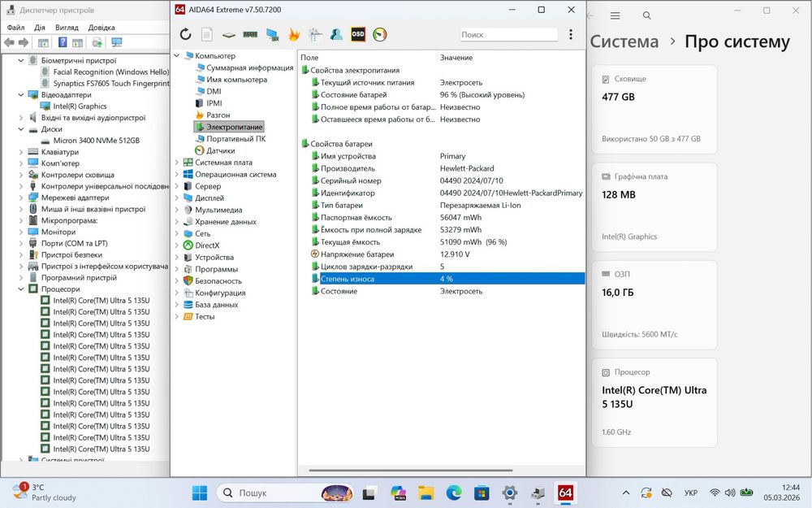This screenshot has width=812, height=508.
Task: Open the Мультимедиа category in AIDA64
Action: 218,210
